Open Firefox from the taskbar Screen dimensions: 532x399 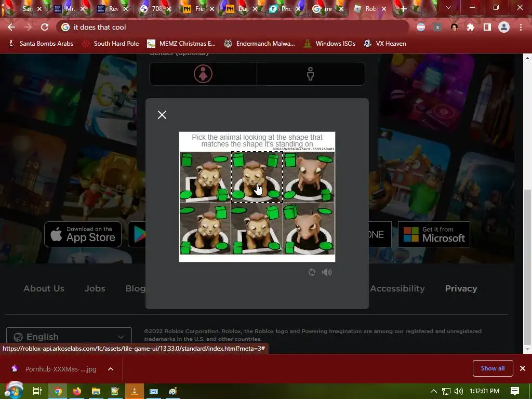pos(77,391)
